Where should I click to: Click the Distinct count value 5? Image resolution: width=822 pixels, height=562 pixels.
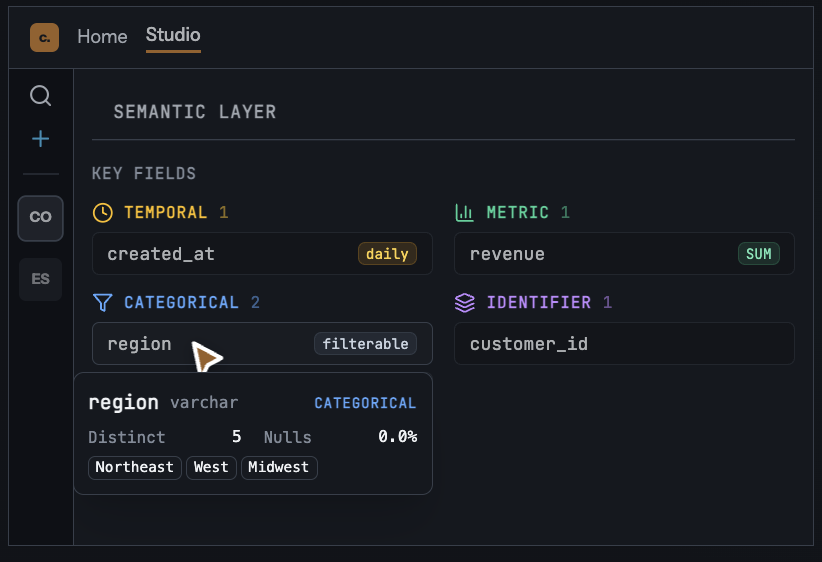[x=236, y=436]
